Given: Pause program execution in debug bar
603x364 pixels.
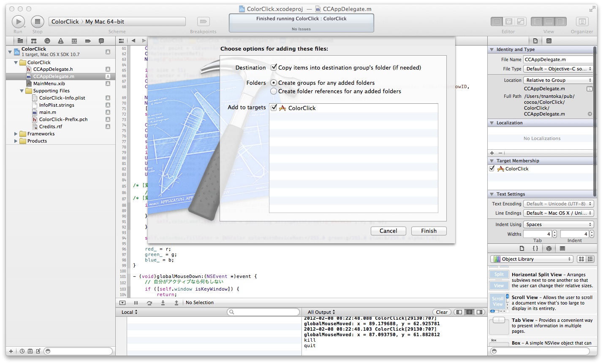Looking at the screenshot, I should [136, 303].
